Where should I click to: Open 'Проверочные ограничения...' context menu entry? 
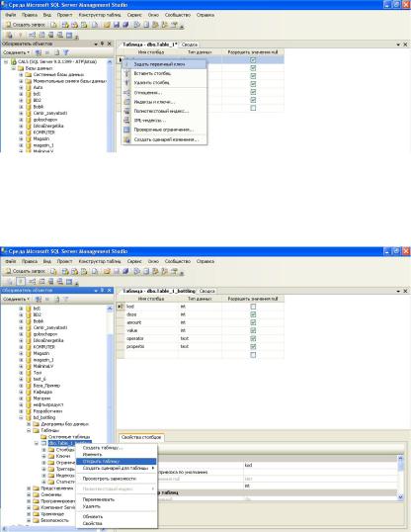click(164, 130)
